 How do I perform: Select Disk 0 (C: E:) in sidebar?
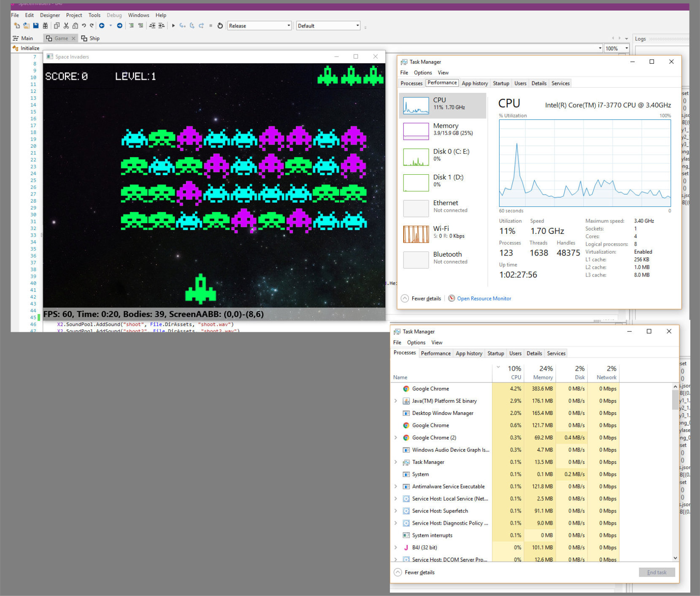(x=443, y=157)
